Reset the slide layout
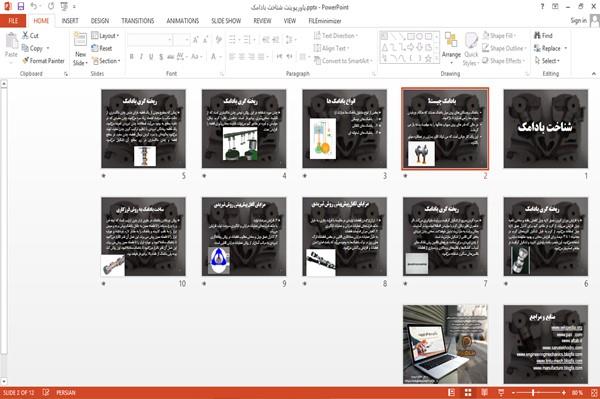The width and height of the screenshot is (600, 399). click(102, 48)
